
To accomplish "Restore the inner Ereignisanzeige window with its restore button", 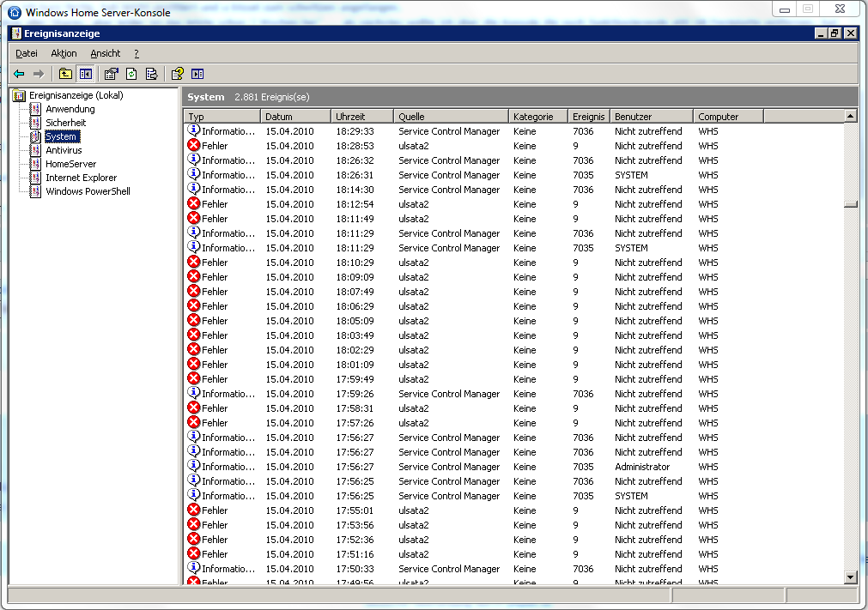I will (835, 33).
